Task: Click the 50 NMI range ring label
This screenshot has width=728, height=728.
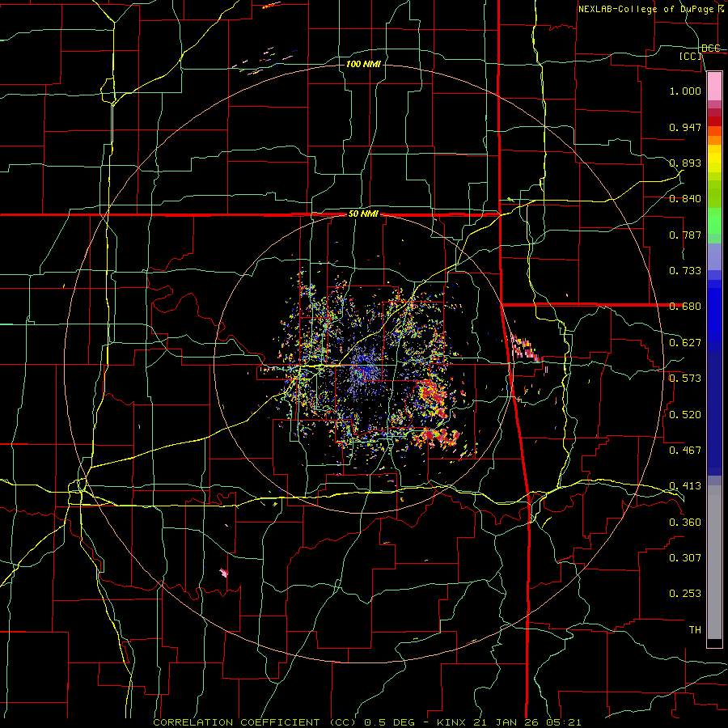Action: [x=363, y=214]
